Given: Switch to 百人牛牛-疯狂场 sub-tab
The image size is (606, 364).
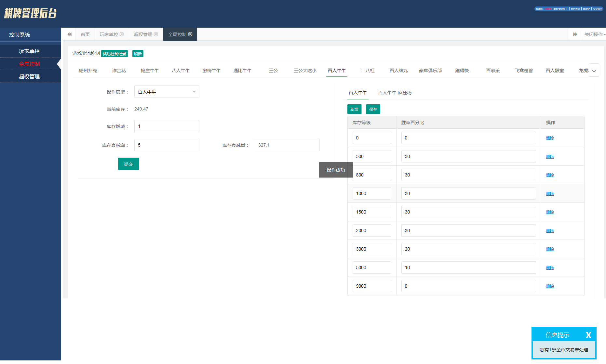Looking at the screenshot, I should pos(395,93).
